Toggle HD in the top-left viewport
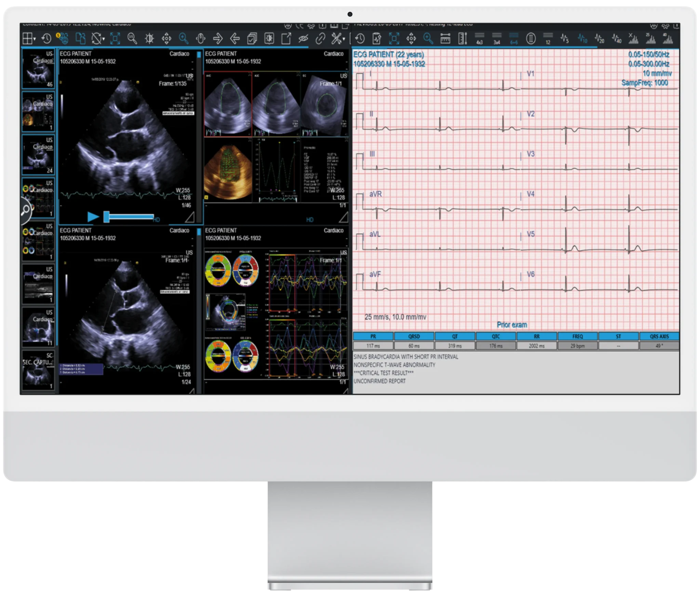 tap(157, 220)
